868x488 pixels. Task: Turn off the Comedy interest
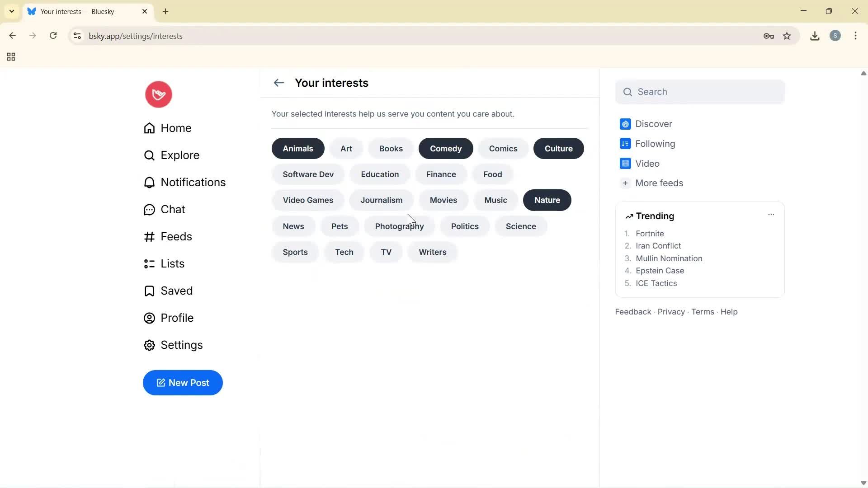[x=445, y=148]
